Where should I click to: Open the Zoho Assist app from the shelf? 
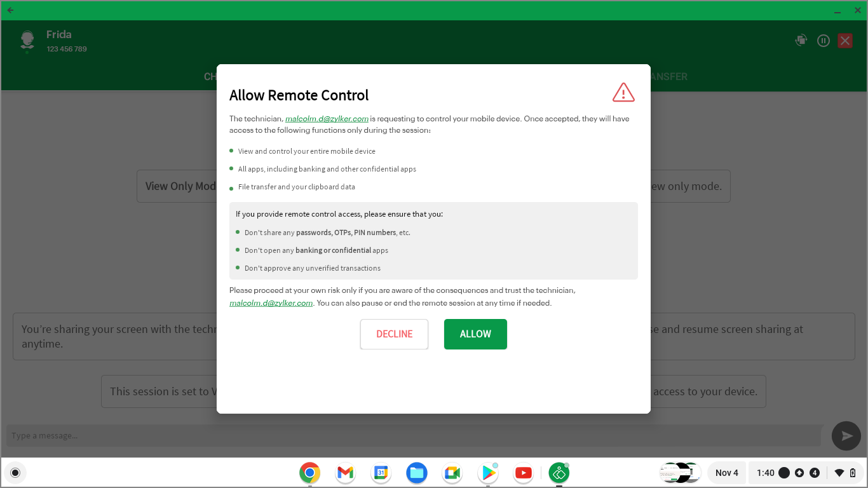point(559,473)
